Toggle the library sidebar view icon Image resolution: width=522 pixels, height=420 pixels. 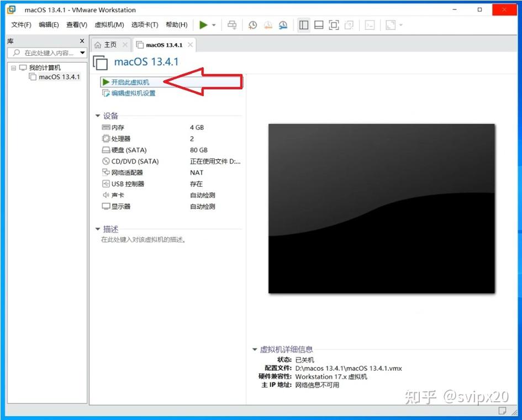pyautogui.click(x=304, y=25)
